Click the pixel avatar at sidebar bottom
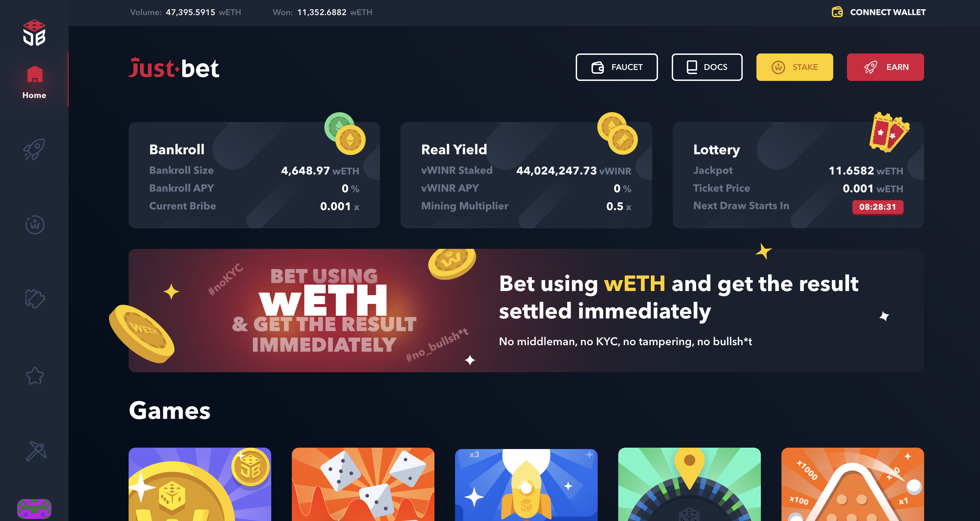Image resolution: width=980 pixels, height=521 pixels. point(34,509)
